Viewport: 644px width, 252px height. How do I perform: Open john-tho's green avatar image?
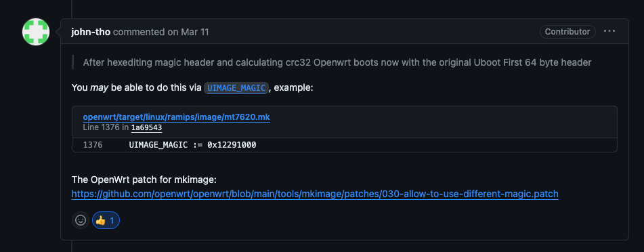36,32
